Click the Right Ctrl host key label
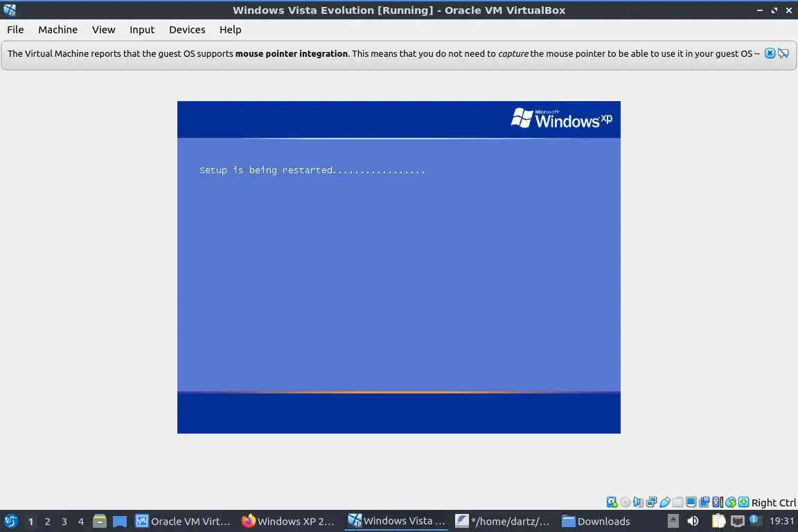Image resolution: width=798 pixels, height=532 pixels. [x=774, y=502]
